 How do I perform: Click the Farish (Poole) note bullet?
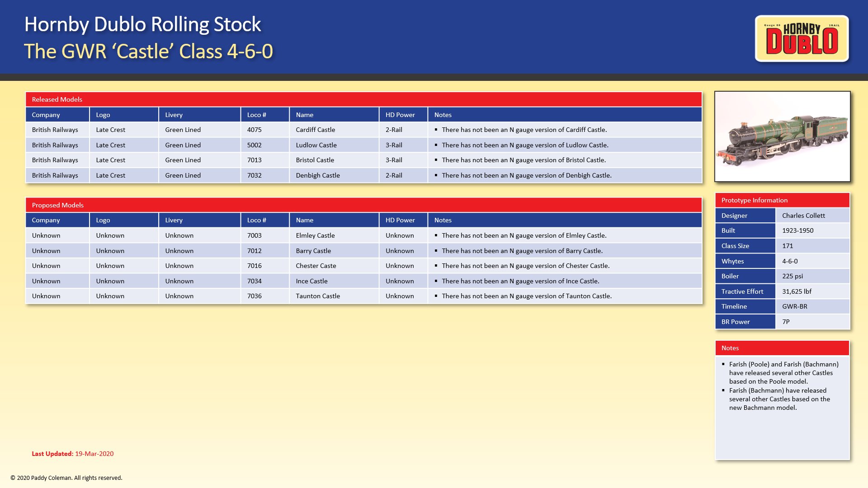click(x=780, y=373)
